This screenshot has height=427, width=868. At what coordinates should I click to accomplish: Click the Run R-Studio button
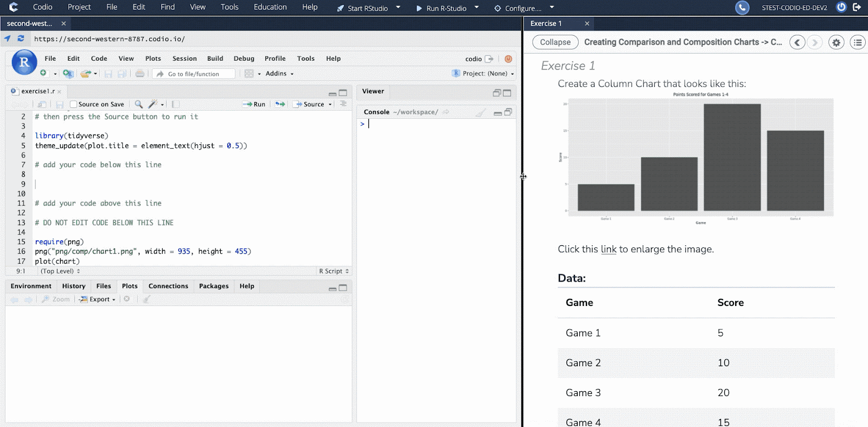point(441,8)
